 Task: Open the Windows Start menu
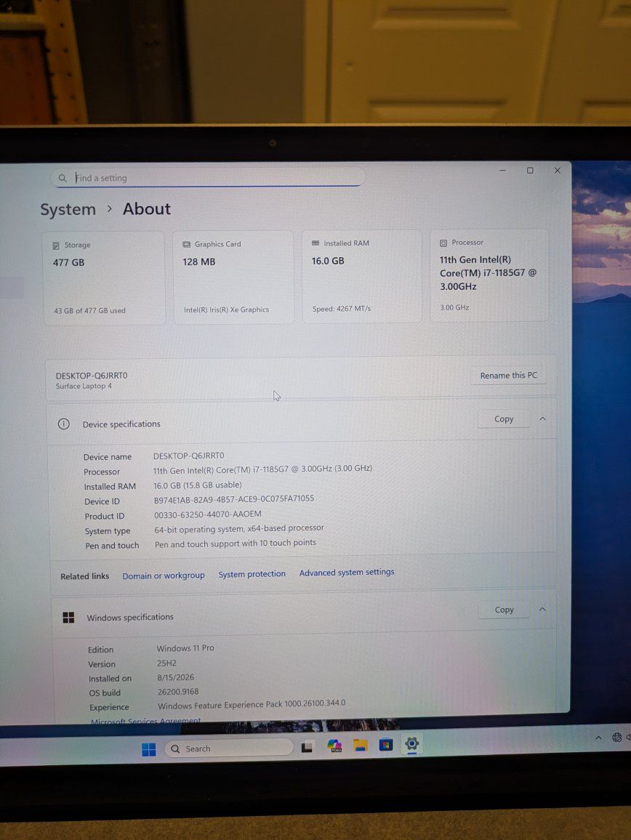tap(148, 749)
